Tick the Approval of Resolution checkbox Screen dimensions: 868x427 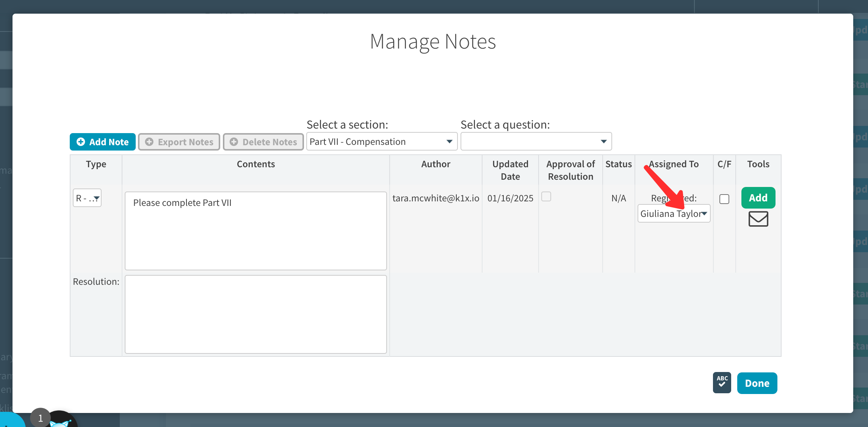(546, 196)
